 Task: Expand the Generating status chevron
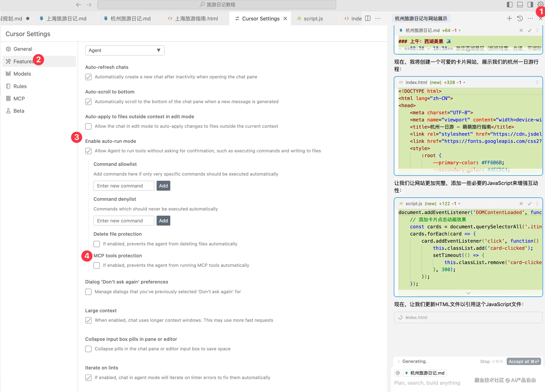399,361
